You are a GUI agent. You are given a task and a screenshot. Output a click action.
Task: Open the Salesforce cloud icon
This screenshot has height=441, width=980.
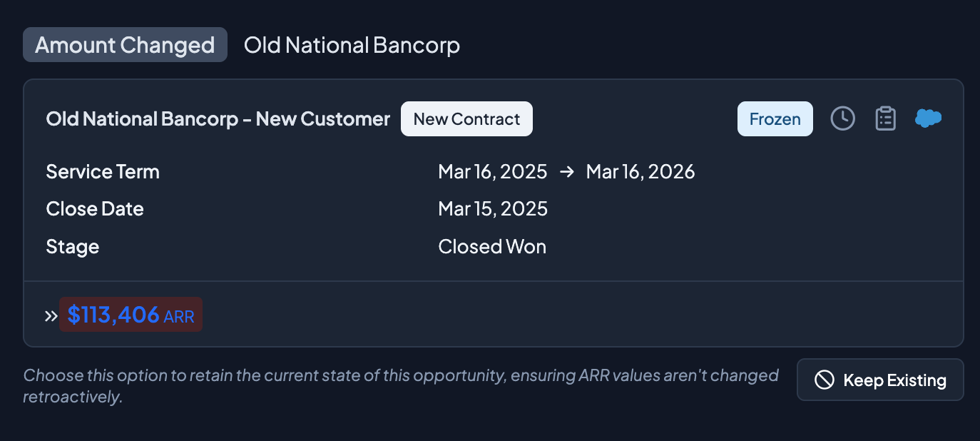point(928,118)
